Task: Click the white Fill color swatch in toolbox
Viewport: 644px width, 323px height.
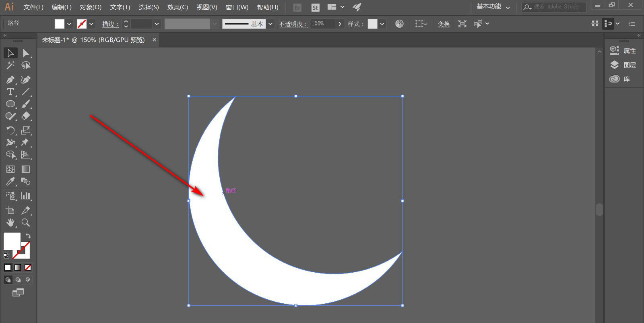Action: [x=12, y=241]
